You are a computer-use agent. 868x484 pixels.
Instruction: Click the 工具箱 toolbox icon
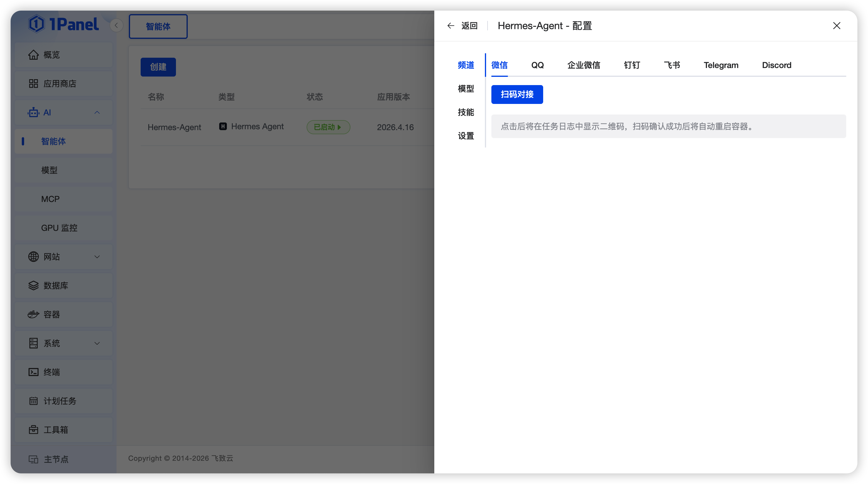pyautogui.click(x=33, y=430)
